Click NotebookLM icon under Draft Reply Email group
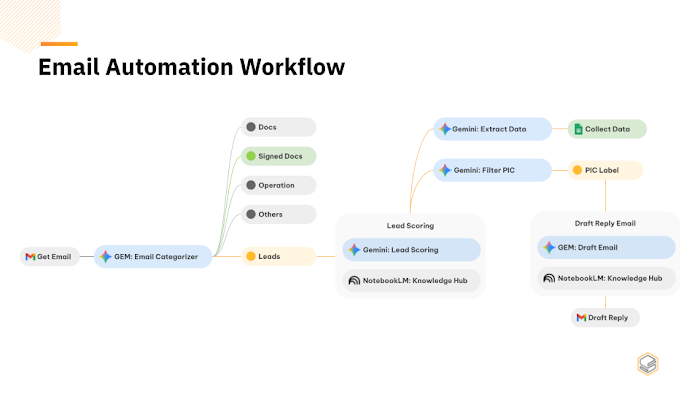700x394 pixels. click(549, 278)
